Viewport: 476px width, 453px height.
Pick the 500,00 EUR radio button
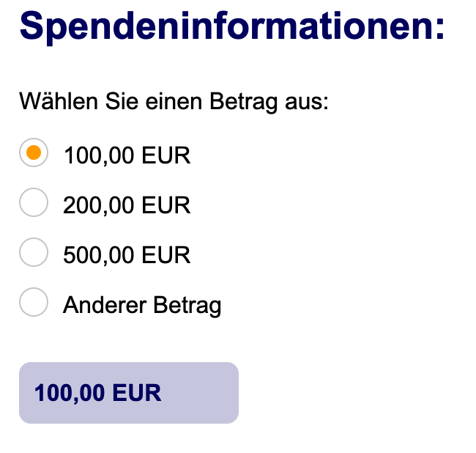(33, 253)
